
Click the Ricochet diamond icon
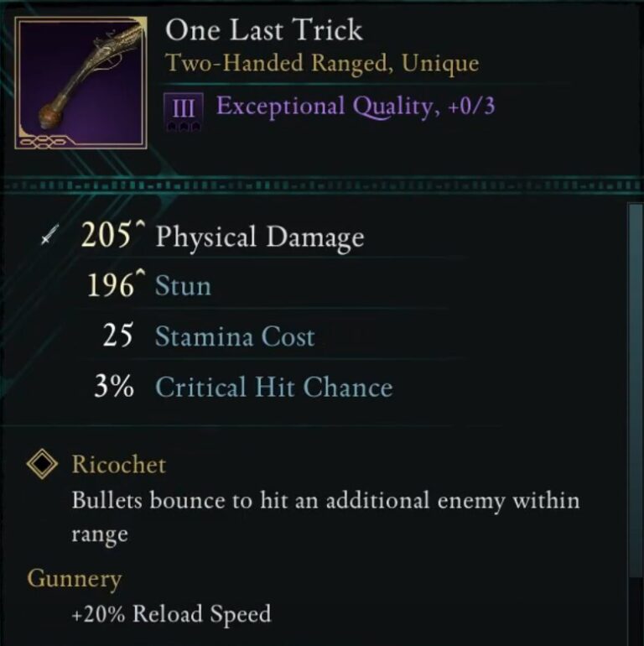click(42, 465)
